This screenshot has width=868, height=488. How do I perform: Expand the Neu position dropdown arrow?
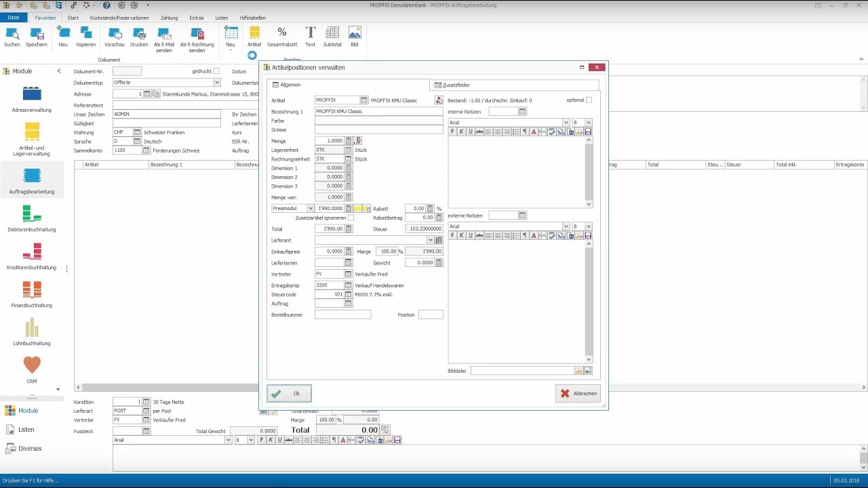pos(231,50)
